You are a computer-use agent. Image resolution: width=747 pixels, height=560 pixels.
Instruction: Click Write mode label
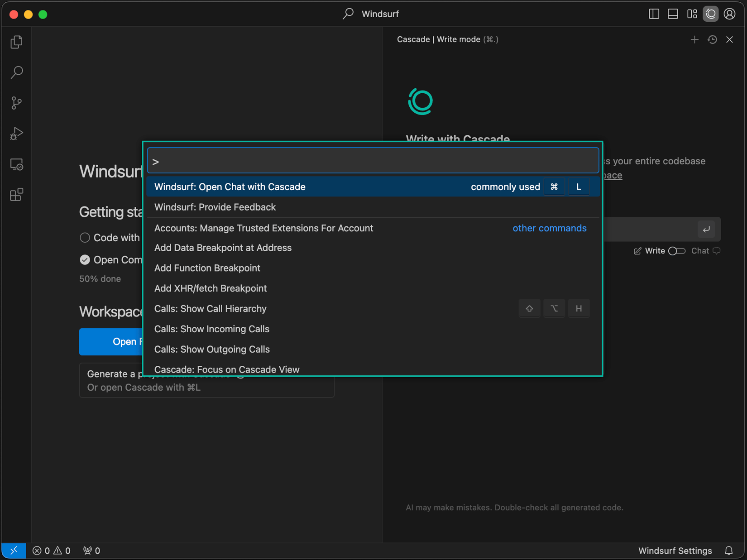tap(655, 251)
